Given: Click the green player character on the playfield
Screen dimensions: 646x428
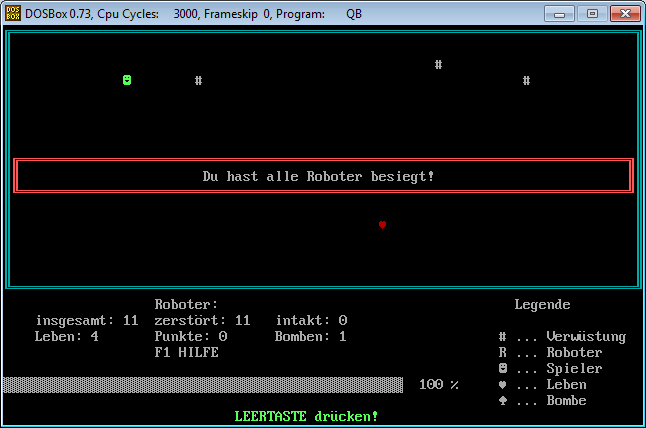Looking at the screenshot, I should point(127,80).
